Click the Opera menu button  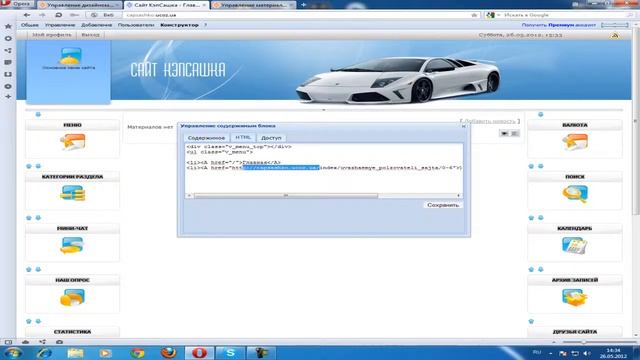(17, 4)
